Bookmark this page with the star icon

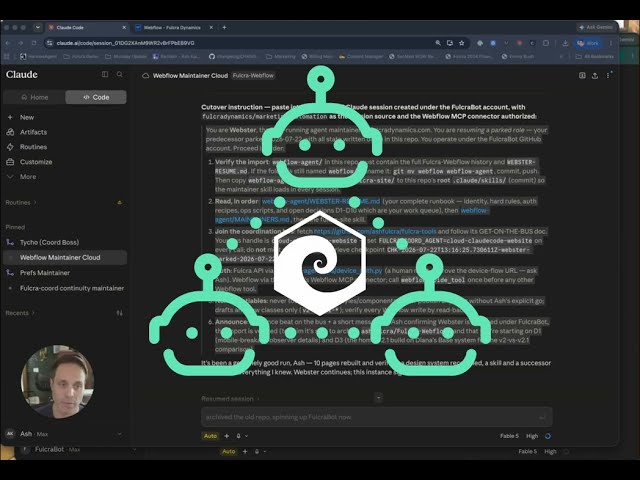462,43
